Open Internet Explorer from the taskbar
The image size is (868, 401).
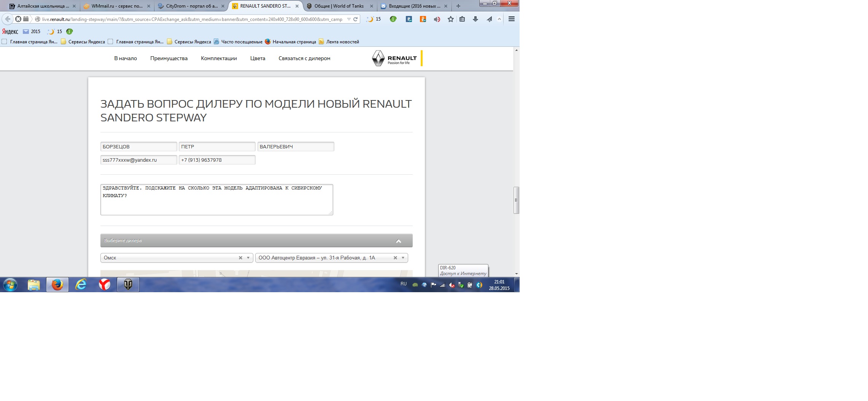pos(81,285)
